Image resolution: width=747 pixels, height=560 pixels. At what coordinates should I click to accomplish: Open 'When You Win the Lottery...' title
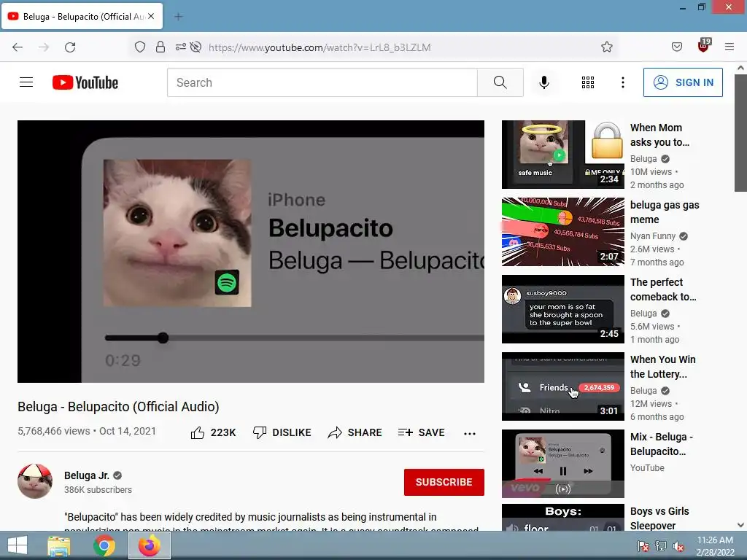coord(662,367)
